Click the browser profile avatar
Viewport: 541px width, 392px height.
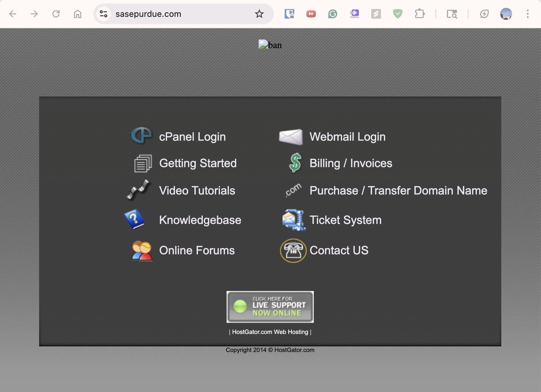505,14
